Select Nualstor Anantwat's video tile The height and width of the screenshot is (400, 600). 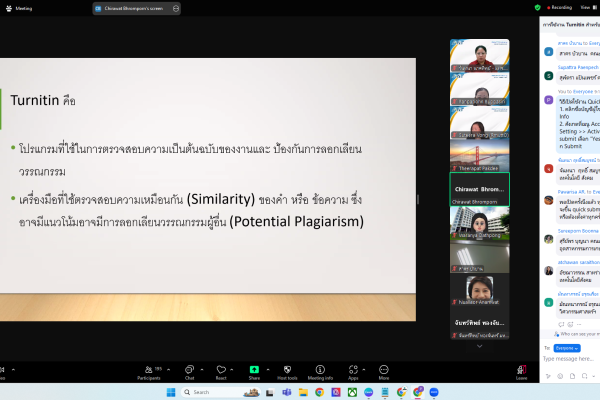[479, 290]
